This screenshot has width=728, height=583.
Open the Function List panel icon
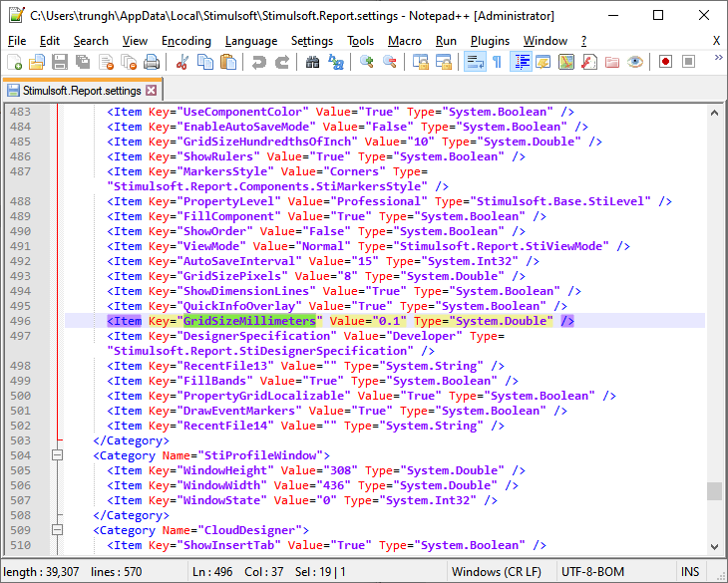click(589, 62)
